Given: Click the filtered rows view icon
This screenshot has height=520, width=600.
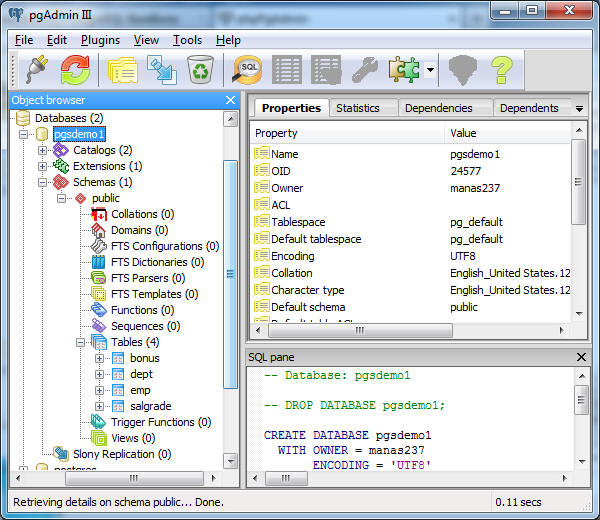Looking at the screenshot, I should coord(326,70).
